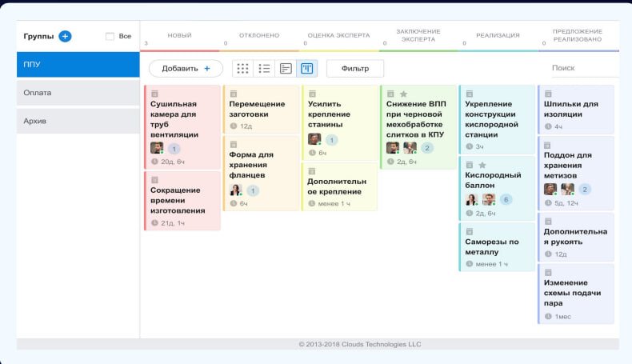This screenshot has width=632, height=364.
Task: Select the kanban board view icon
Action: point(307,69)
